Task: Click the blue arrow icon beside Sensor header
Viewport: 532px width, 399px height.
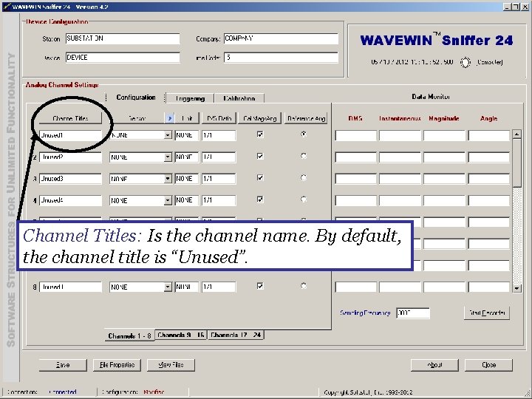Action: [170, 118]
